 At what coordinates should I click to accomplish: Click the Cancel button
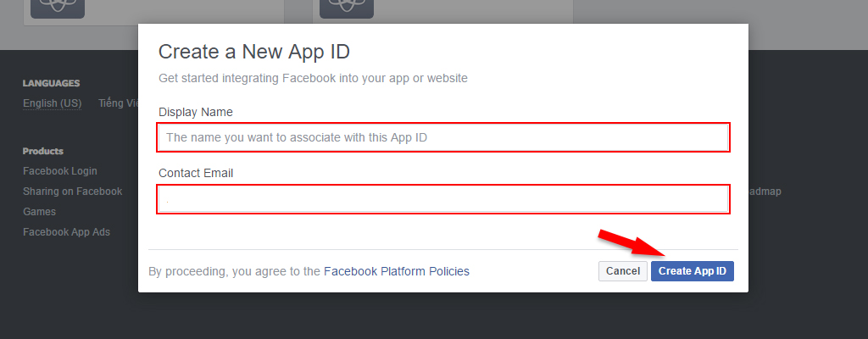pos(623,271)
